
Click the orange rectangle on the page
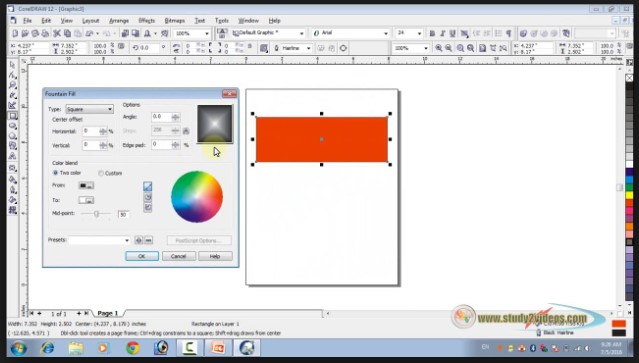tap(322, 139)
